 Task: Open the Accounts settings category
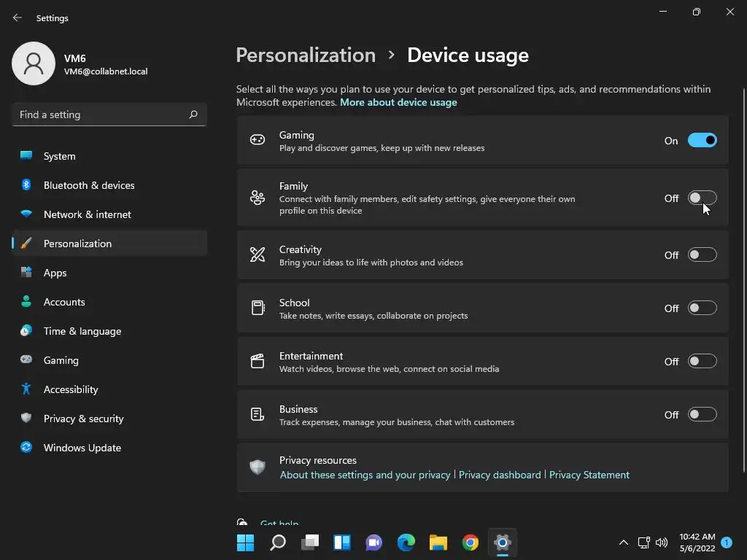[64, 302]
